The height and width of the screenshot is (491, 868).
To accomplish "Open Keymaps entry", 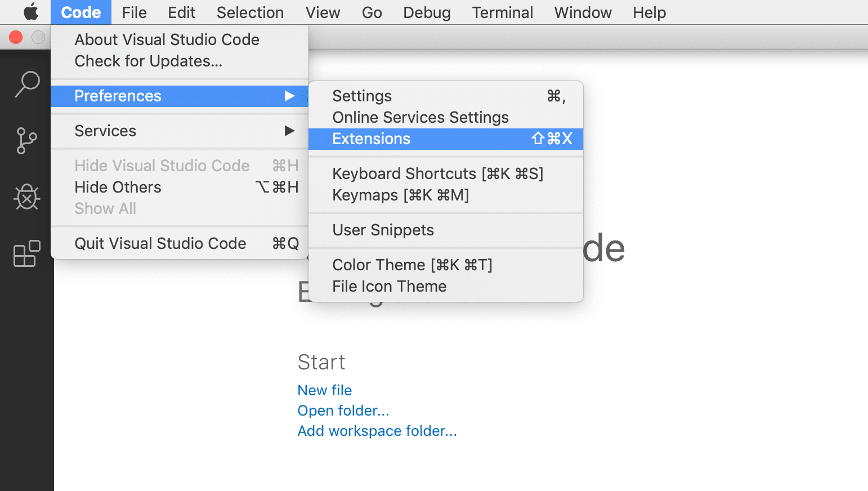I will (x=446, y=195).
